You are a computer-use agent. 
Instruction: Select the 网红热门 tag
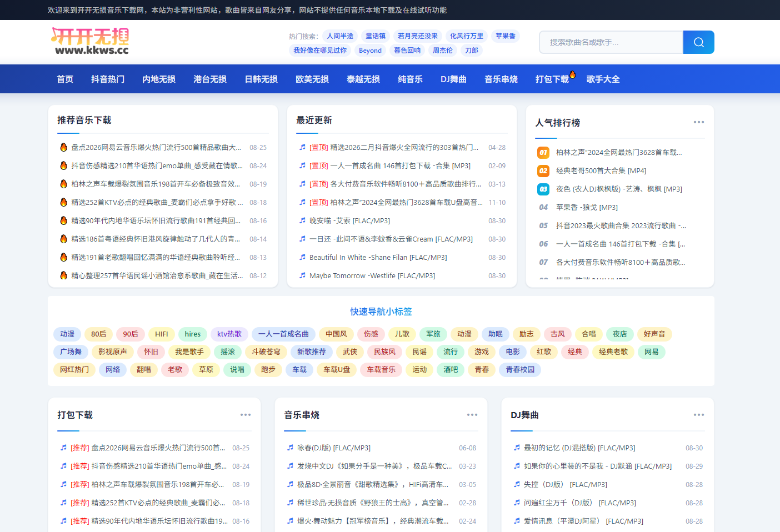click(74, 369)
